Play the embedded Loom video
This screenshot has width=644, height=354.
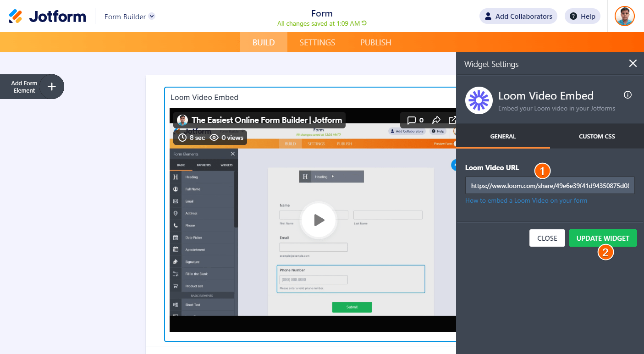tap(319, 221)
